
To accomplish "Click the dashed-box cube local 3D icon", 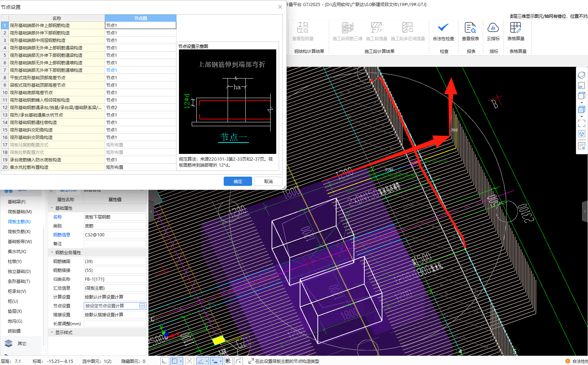I will click(x=582, y=134).
